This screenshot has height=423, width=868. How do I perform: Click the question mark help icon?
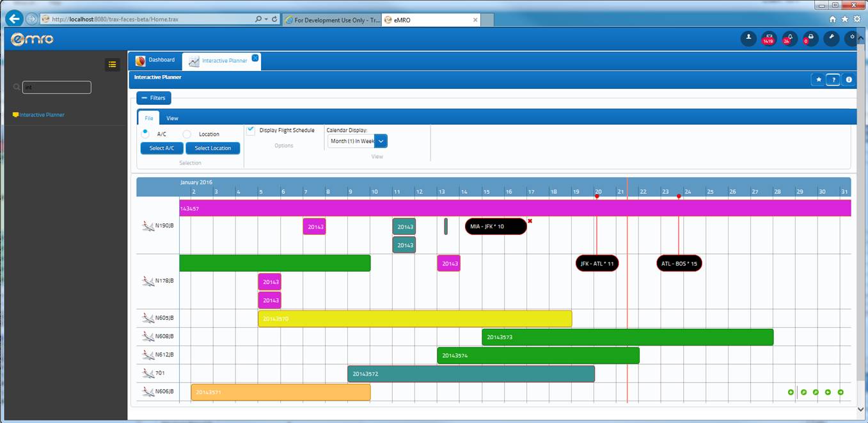pos(833,80)
